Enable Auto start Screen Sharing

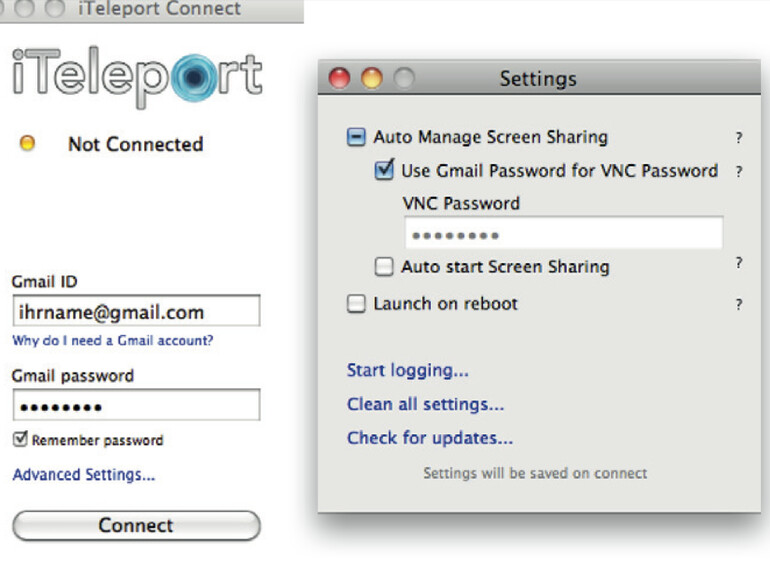point(384,267)
